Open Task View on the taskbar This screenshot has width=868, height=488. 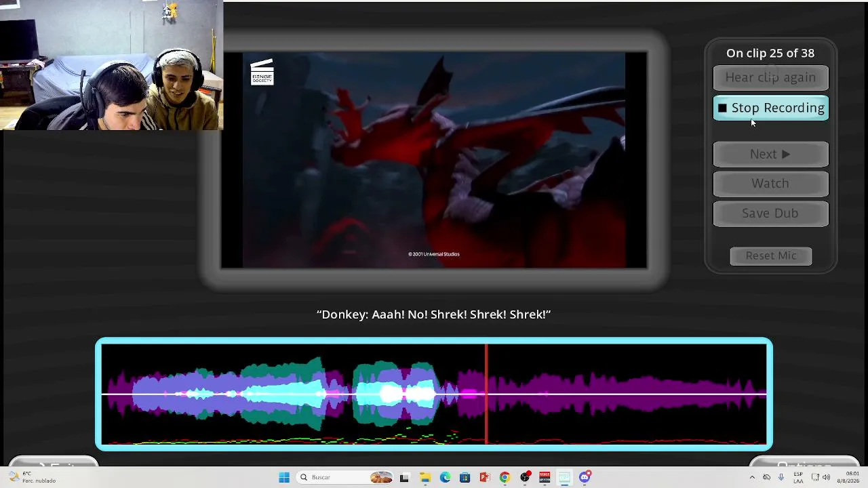coord(404,477)
